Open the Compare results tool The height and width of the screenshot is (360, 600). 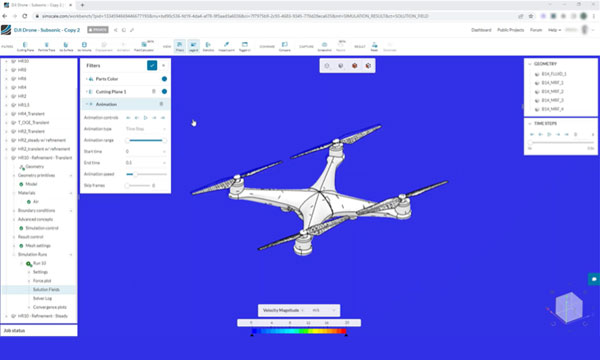click(284, 47)
